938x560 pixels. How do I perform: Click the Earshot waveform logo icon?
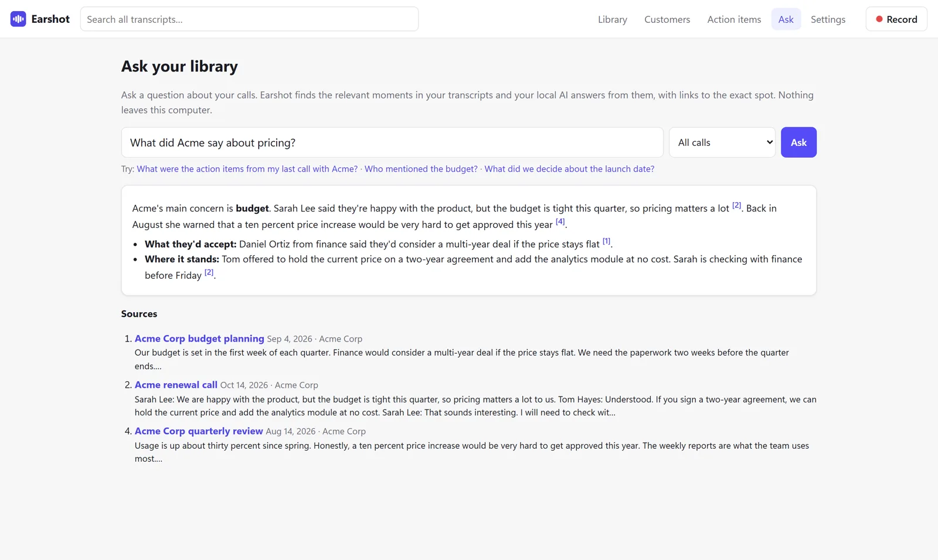[x=18, y=19]
